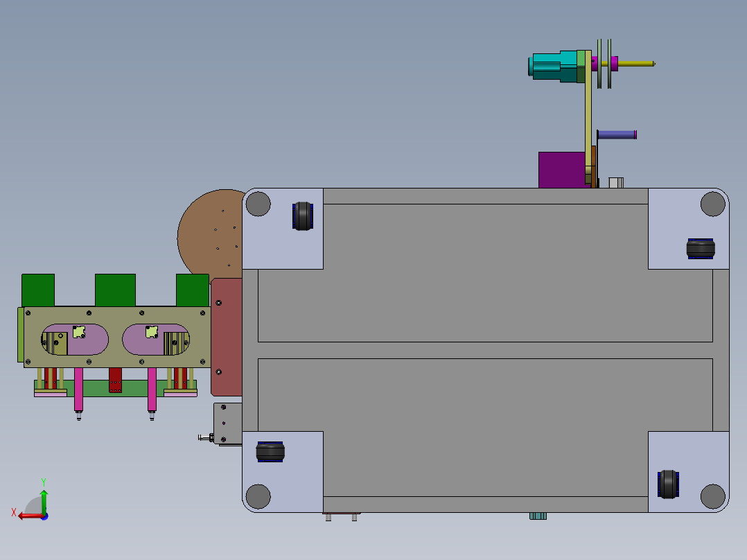Select the center dark red block under olive plate
This screenshot has height=560, width=747.
click(115, 380)
